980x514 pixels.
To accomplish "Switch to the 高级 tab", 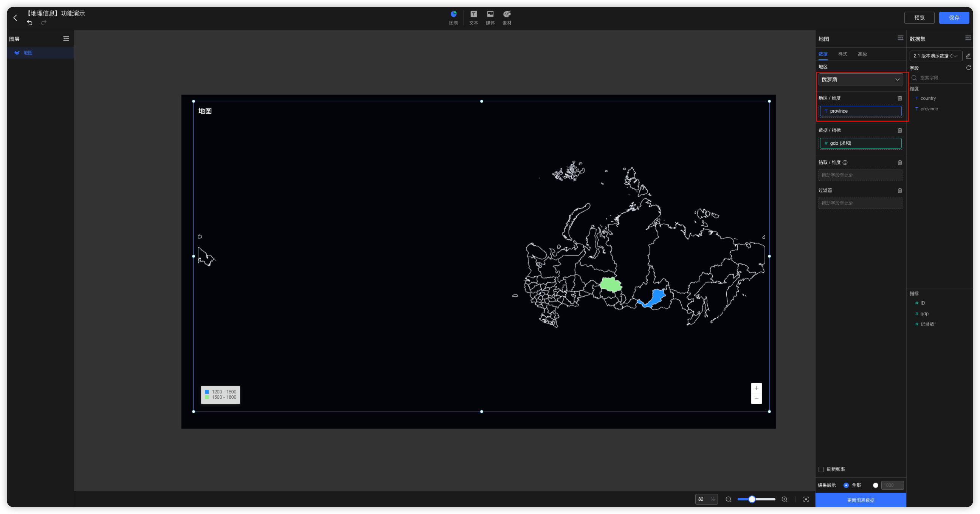I will [x=862, y=54].
